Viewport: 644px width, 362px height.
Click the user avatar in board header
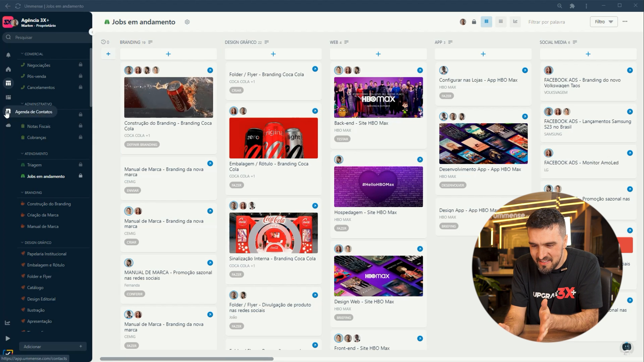point(463,22)
